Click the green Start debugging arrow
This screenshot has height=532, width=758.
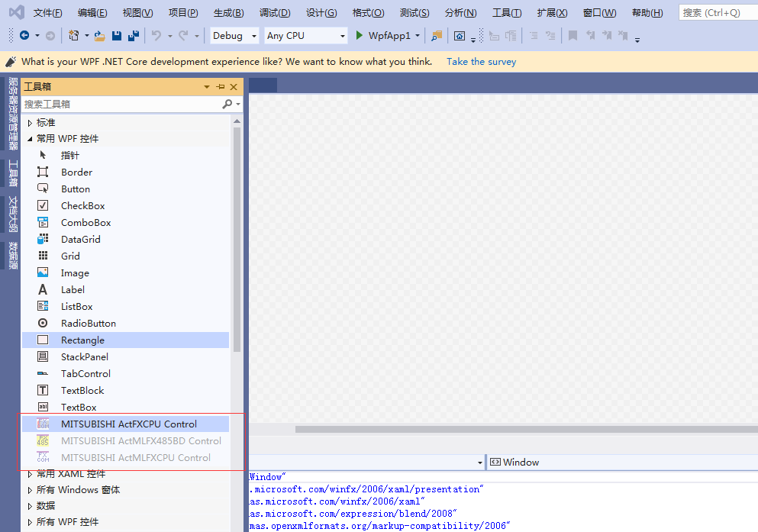[360, 36]
